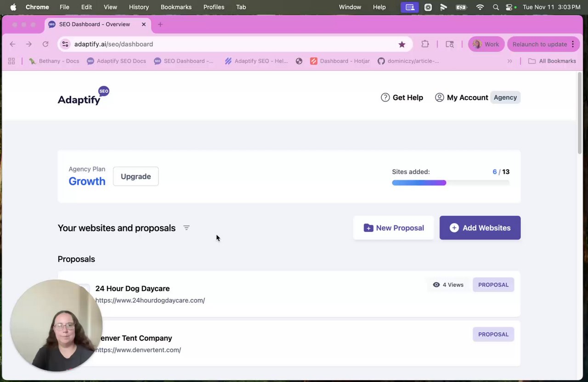This screenshot has height=382, width=588.
Task: Open the All Bookmarks folder
Action: point(552,61)
